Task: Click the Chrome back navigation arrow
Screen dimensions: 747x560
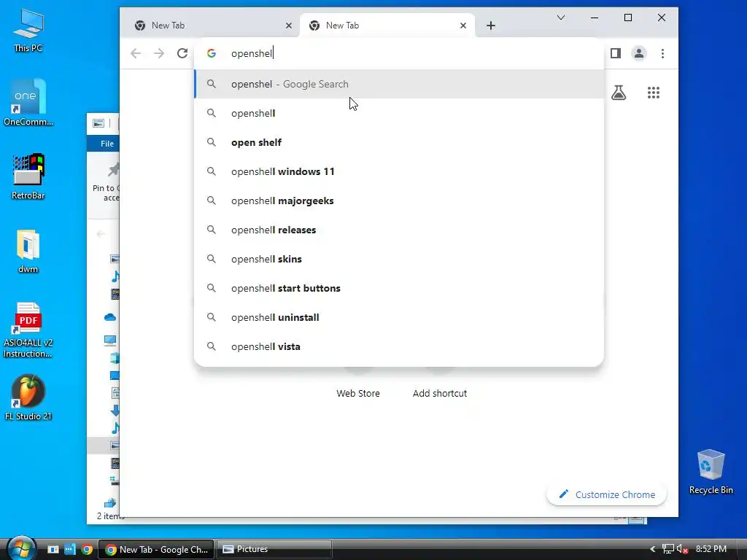Action: click(136, 53)
